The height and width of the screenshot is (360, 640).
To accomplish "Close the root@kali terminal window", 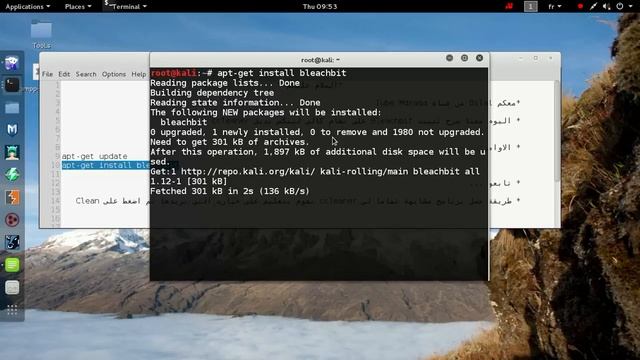I will [480, 58].
